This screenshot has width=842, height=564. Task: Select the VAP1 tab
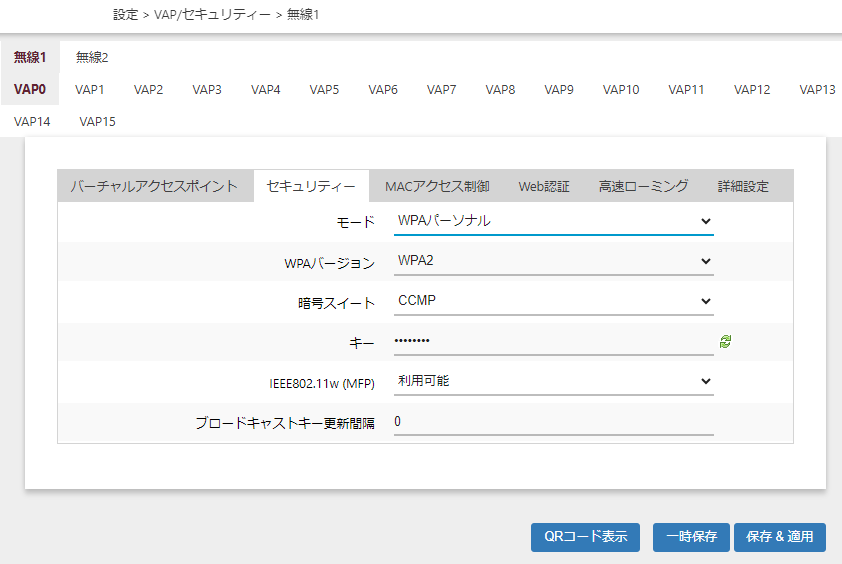pyautogui.click(x=90, y=89)
